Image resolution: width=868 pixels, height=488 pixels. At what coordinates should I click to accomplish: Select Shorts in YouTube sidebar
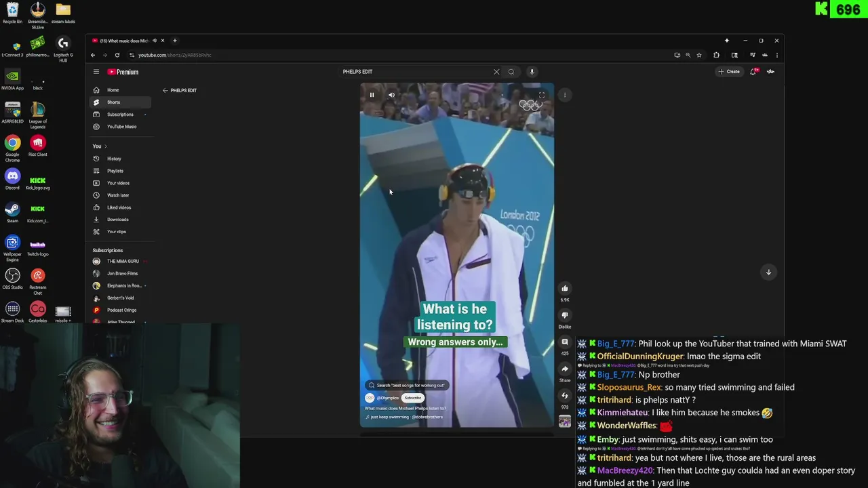120,102
